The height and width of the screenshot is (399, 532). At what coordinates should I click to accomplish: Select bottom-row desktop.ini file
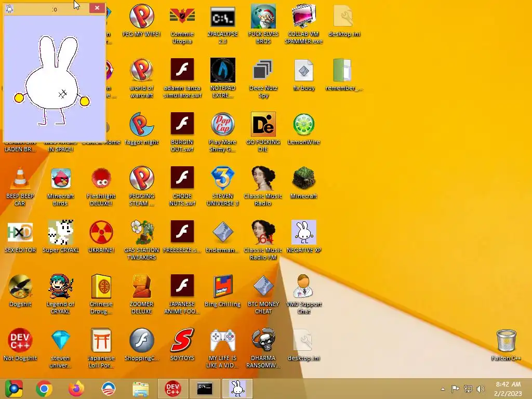303,340
